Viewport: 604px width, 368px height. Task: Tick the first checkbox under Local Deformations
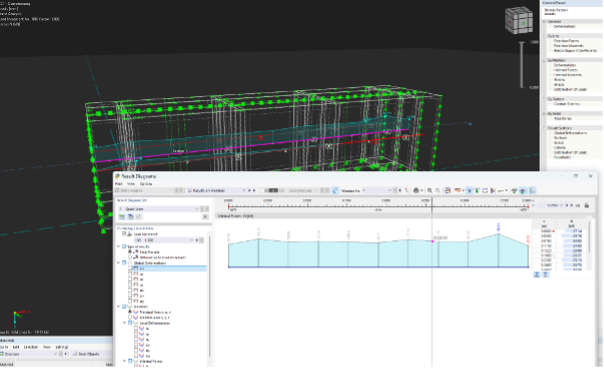(x=136, y=328)
